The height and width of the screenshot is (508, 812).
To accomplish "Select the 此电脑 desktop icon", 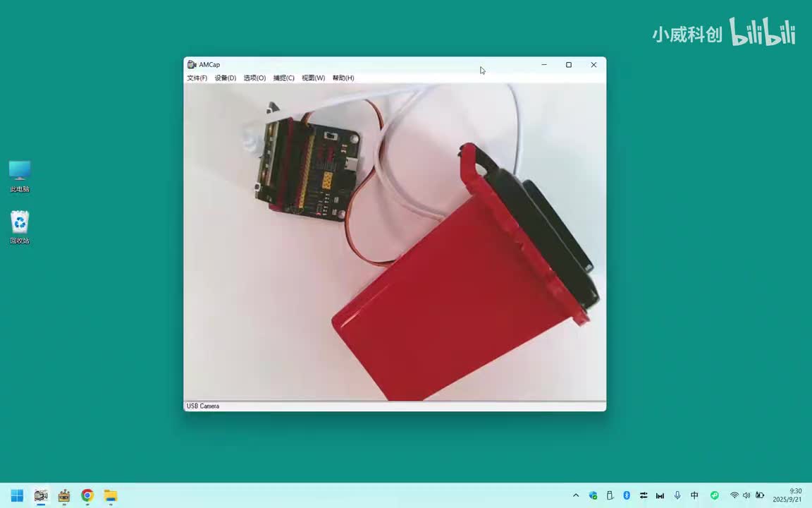I will pyautogui.click(x=20, y=176).
